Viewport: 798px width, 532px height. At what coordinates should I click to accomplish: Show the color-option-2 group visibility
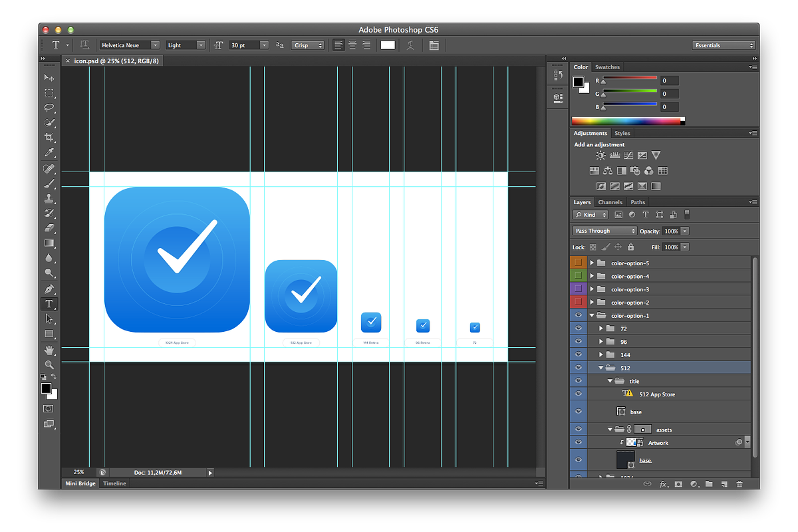click(x=578, y=303)
